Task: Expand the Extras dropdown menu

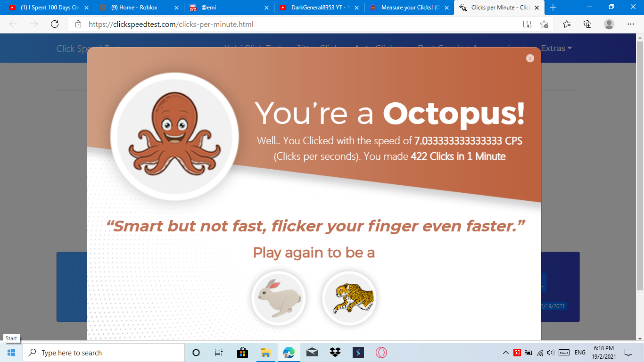Action: (556, 48)
